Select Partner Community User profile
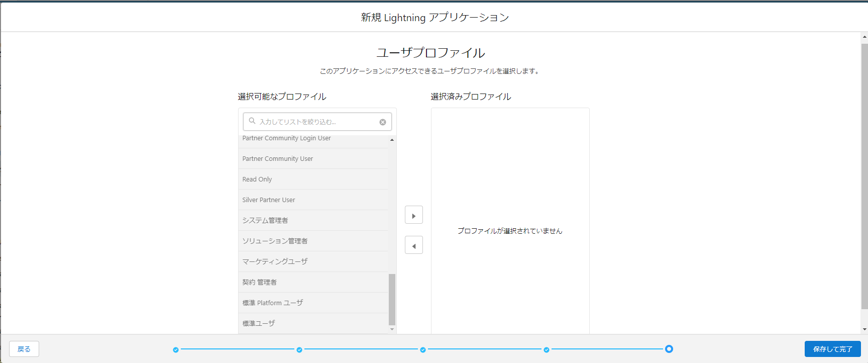 pos(313,158)
